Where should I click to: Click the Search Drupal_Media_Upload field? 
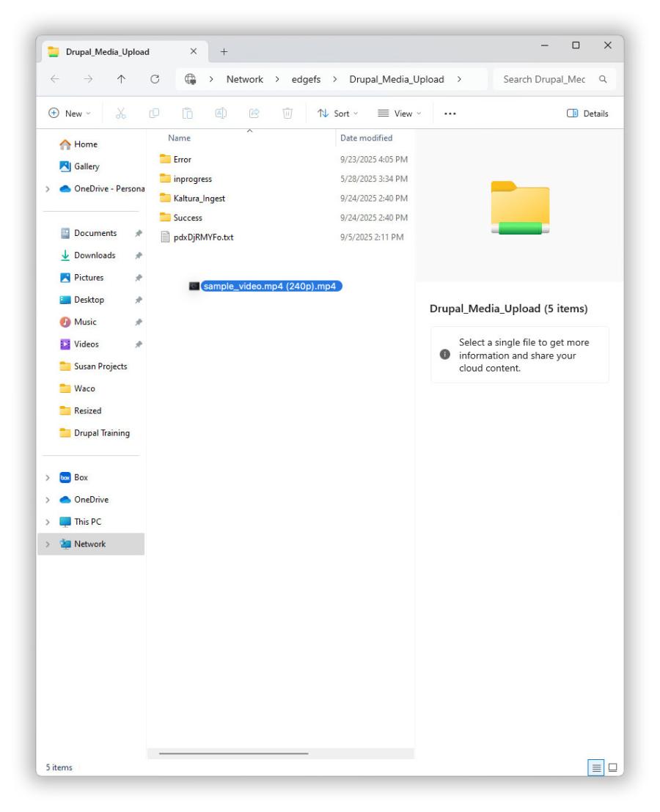554,79
